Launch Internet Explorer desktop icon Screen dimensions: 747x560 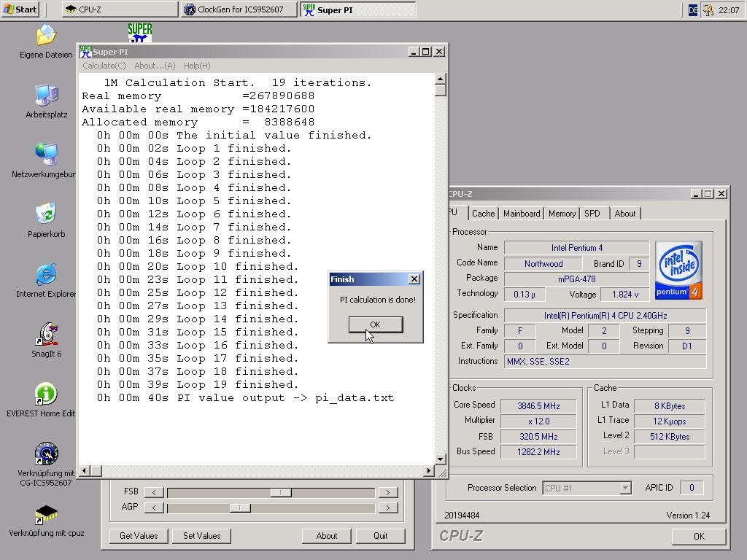(x=46, y=274)
